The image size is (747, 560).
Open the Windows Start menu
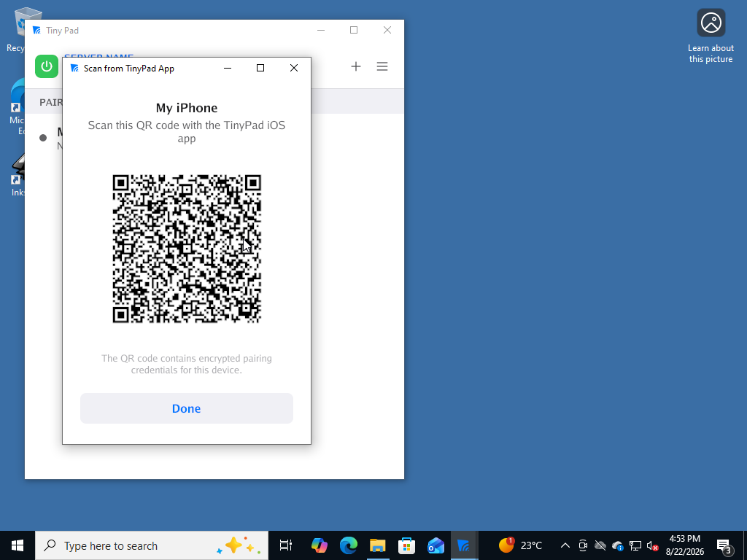pos(18,545)
